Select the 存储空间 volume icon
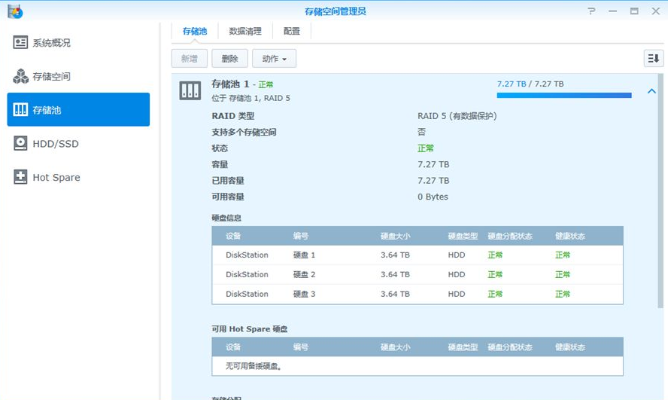668x400 pixels. [20, 76]
